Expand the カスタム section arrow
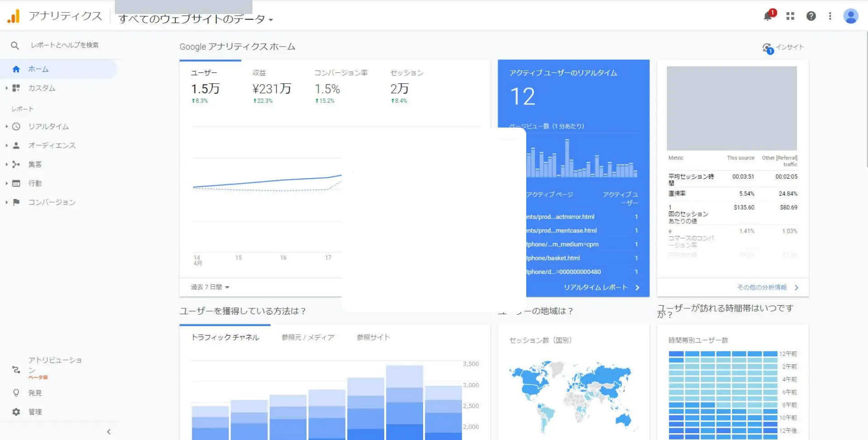 pos(6,88)
